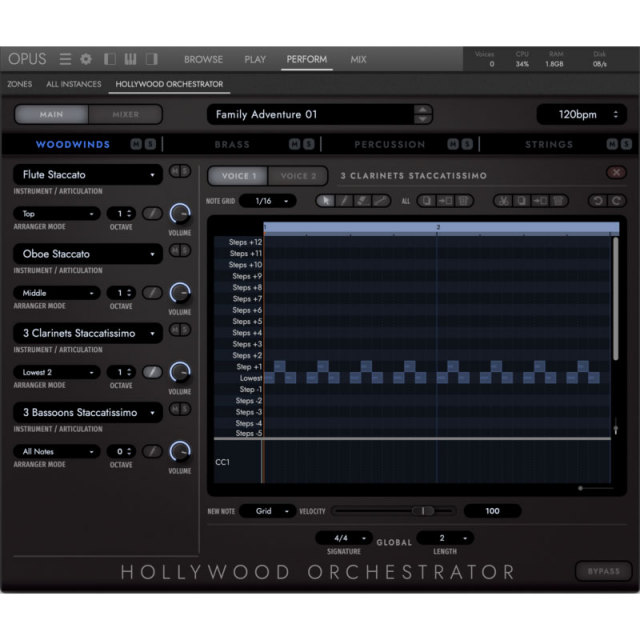The height and width of the screenshot is (640, 640).
Task: Mute the Woodwinds section
Action: click(136, 144)
